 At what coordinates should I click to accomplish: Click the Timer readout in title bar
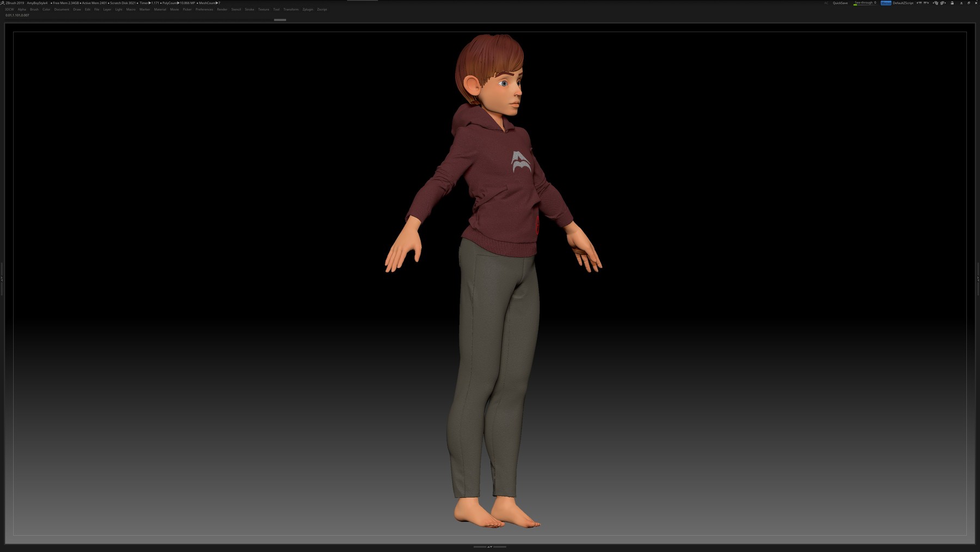pyautogui.click(x=148, y=3)
